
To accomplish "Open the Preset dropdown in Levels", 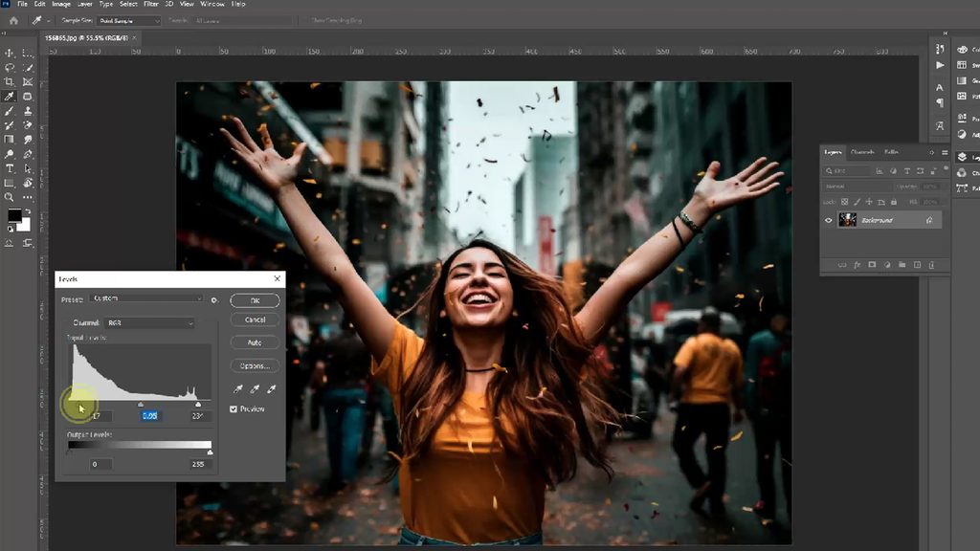I will pyautogui.click(x=146, y=298).
